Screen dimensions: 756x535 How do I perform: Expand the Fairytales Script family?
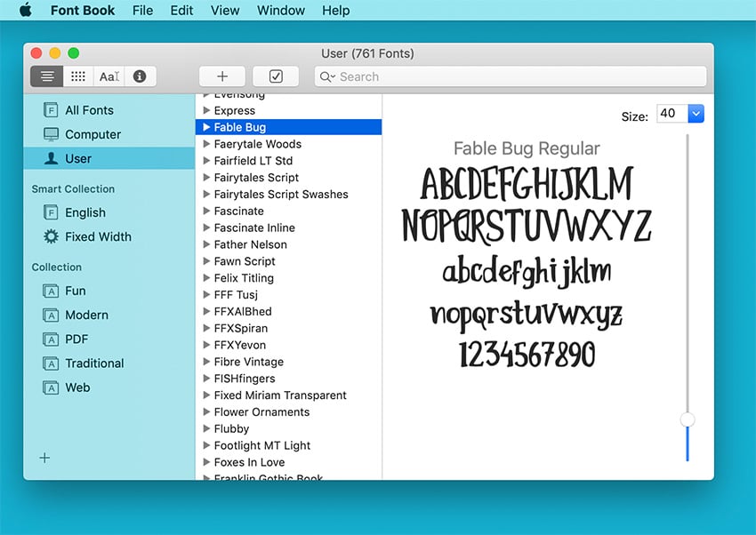pos(206,177)
